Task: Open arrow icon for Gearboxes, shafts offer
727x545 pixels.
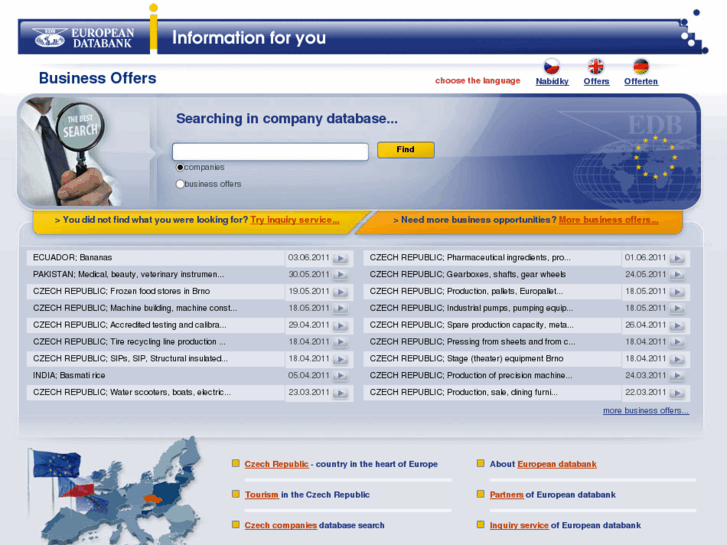Action: 677,275
